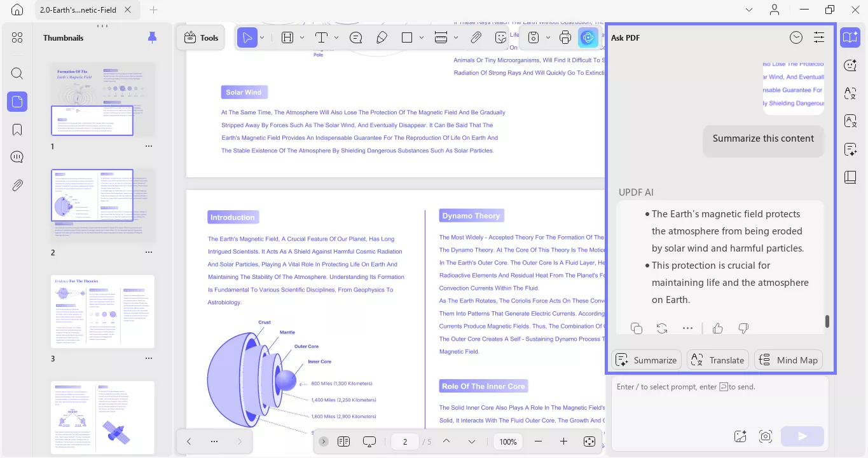Open the Tools menu button
Viewport: 868px width, 458px height.
[x=200, y=38]
